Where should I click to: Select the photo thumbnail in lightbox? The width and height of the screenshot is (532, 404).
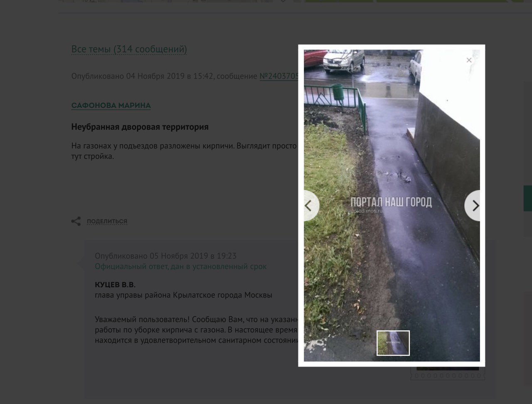[393, 343]
